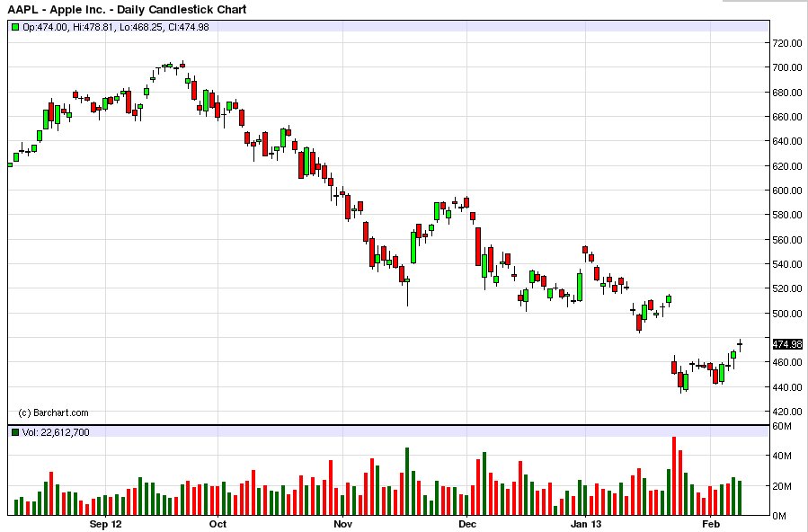
Task: Click the 20M volume axis label
Action: [782, 486]
